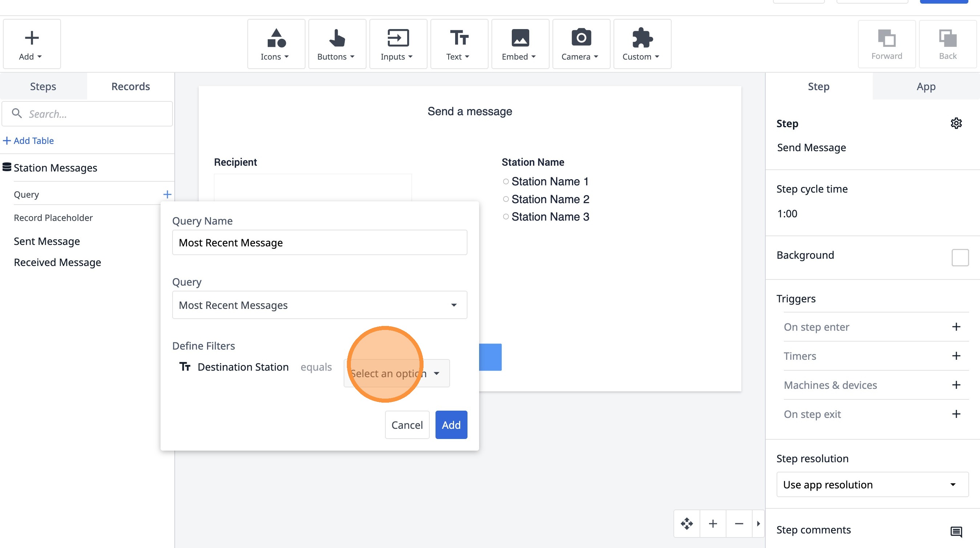
Task: Zoom out canvas with minus icon
Action: (739, 524)
